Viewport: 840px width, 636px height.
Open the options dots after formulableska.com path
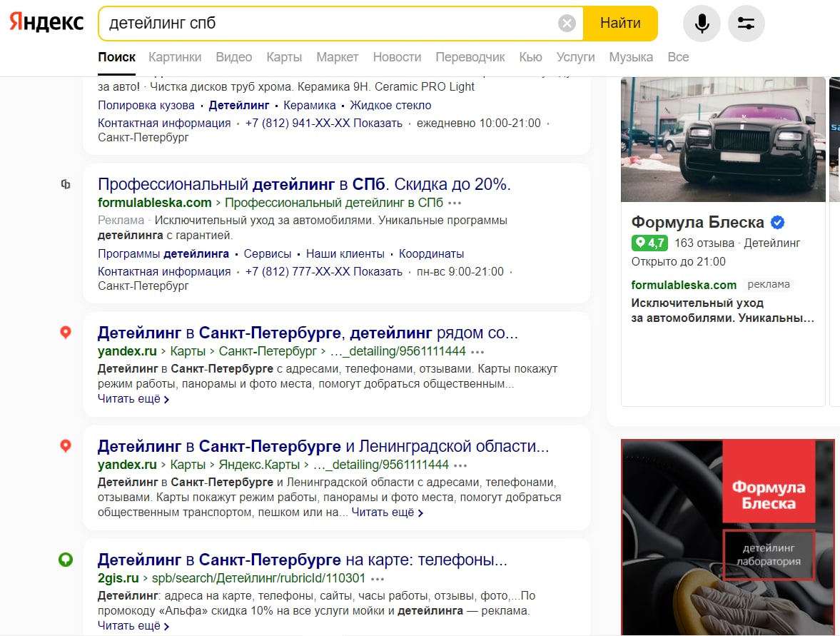tap(455, 203)
